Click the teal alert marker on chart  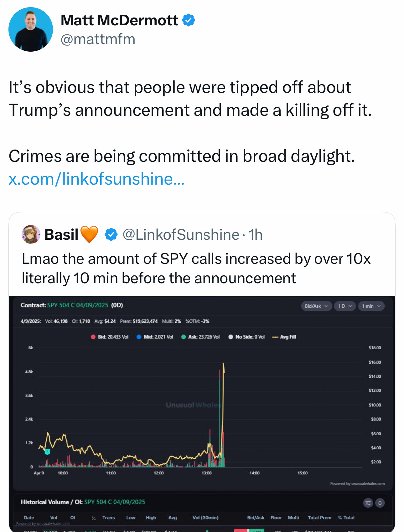(47, 452)
